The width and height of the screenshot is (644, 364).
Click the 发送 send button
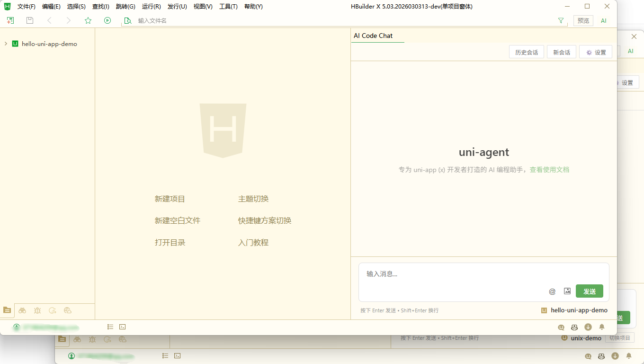[x=589, y=291]
